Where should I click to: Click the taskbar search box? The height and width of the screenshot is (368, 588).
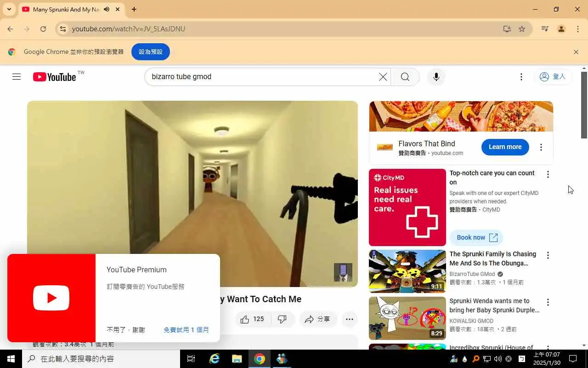click(x=101, y=359)
